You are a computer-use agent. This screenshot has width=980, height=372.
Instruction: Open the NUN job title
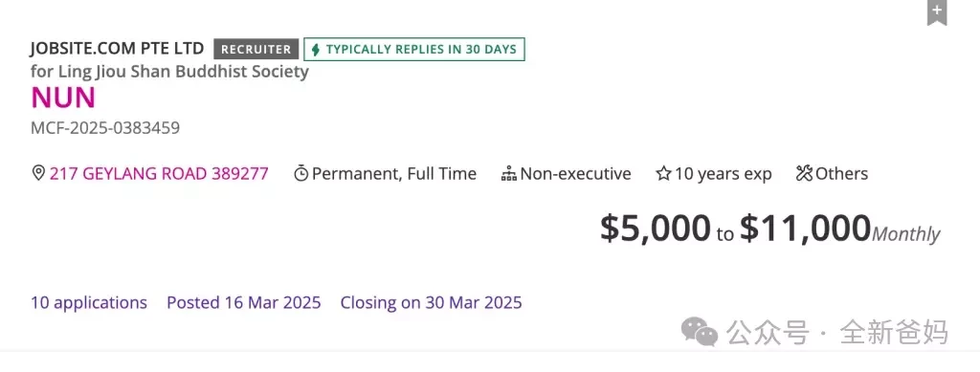(x=63, y=98)
